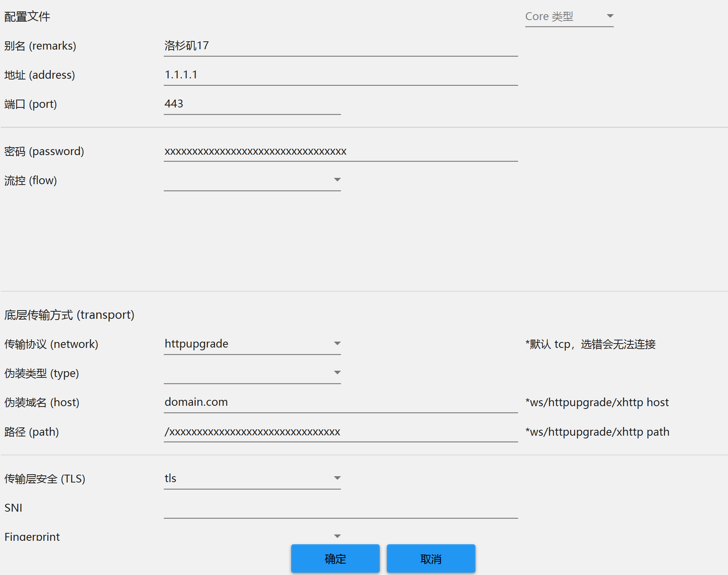The width and height of the screenshot is (728, 575).
Task: Click the 伪装域名 (host) label
Action: pyautogui.click(x=42, y=403)
